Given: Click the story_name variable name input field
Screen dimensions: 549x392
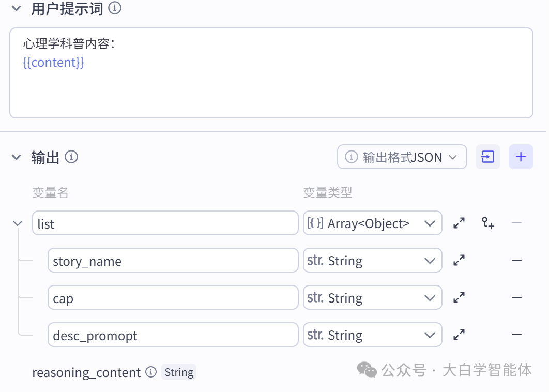Looking at the screenshot, I should pos(173,260).
